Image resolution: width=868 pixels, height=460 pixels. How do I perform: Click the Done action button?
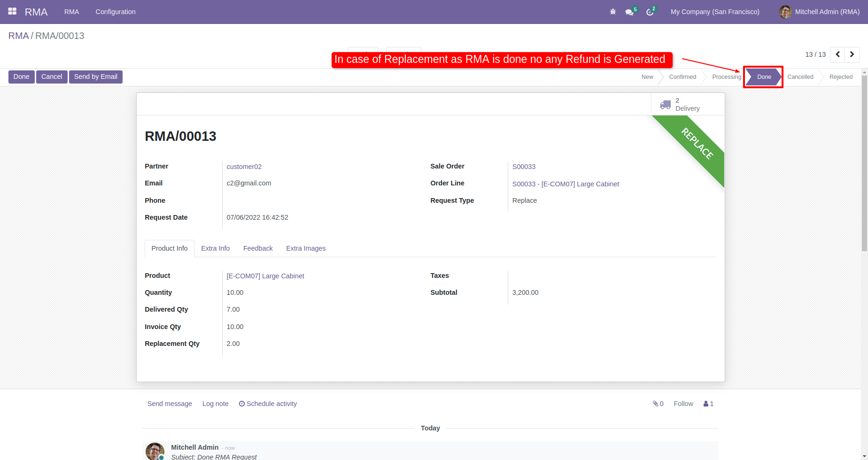(x=21, y=77)
